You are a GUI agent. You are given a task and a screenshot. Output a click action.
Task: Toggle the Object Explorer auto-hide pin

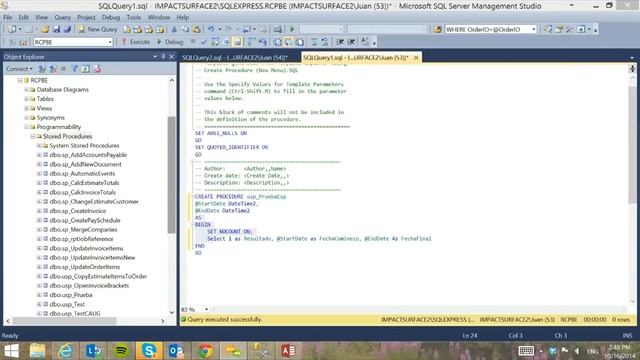163,57
